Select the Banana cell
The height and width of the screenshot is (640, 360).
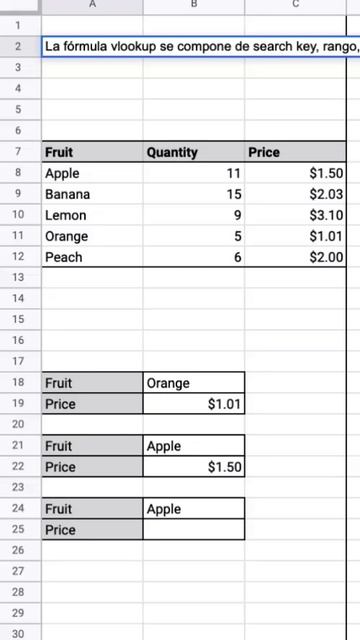[92, 194]
